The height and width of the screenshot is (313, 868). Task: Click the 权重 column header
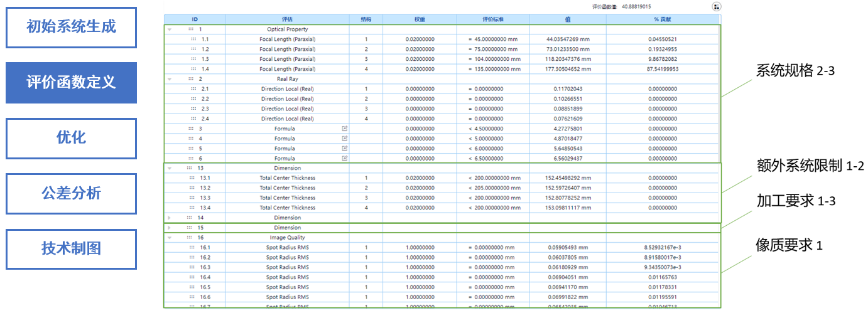420,19
